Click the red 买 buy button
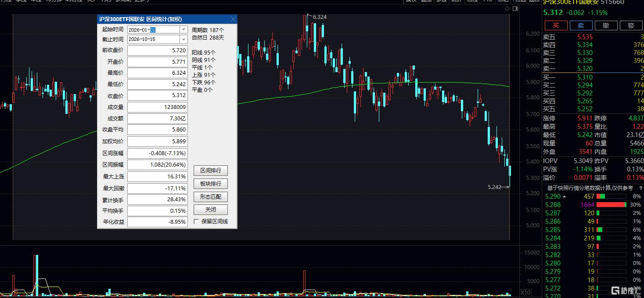This screenshot has height=298, width=644. point(556,25)
